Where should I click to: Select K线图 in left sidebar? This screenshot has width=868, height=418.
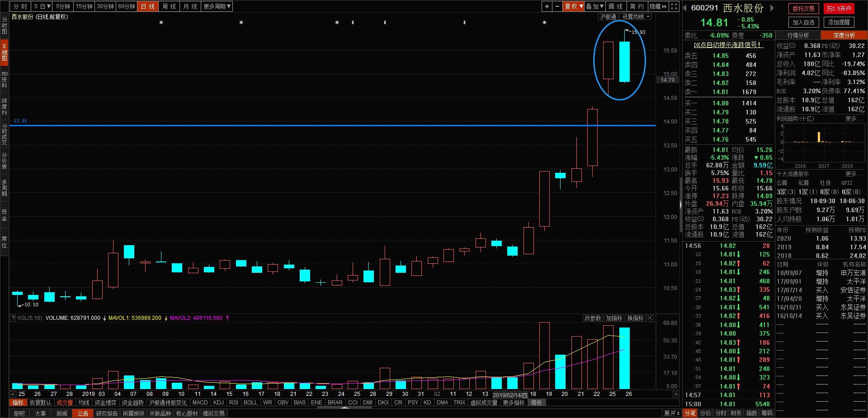(4, 52)
